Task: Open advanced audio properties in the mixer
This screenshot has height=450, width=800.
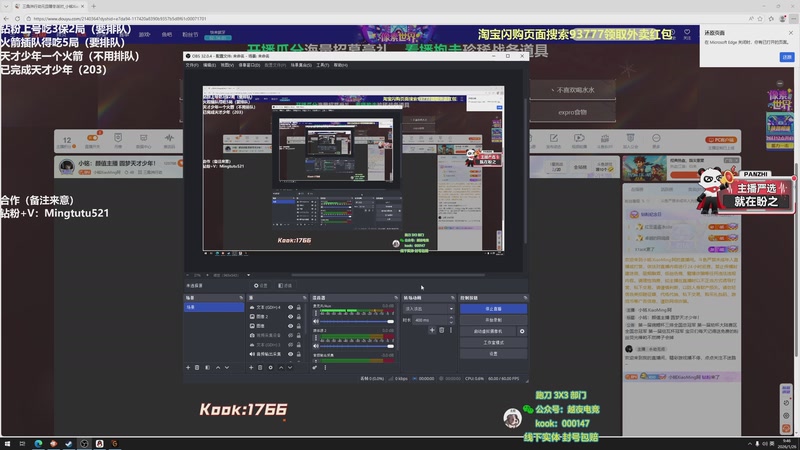Action: (315, 367)
